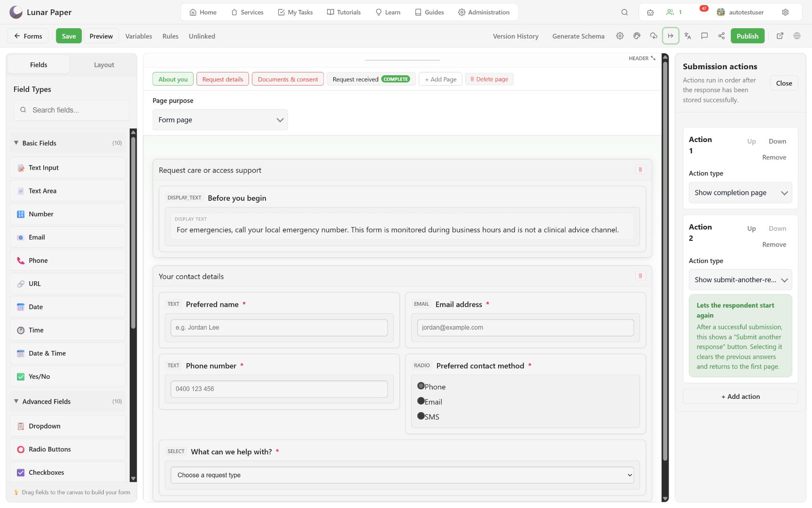Screen dimensions: 812x508
Task: Toggle the submission actions arrow icon
Action: pos(671,36)
